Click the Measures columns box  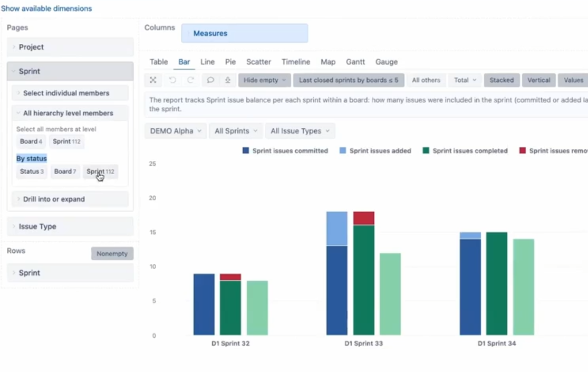point(245,33)
